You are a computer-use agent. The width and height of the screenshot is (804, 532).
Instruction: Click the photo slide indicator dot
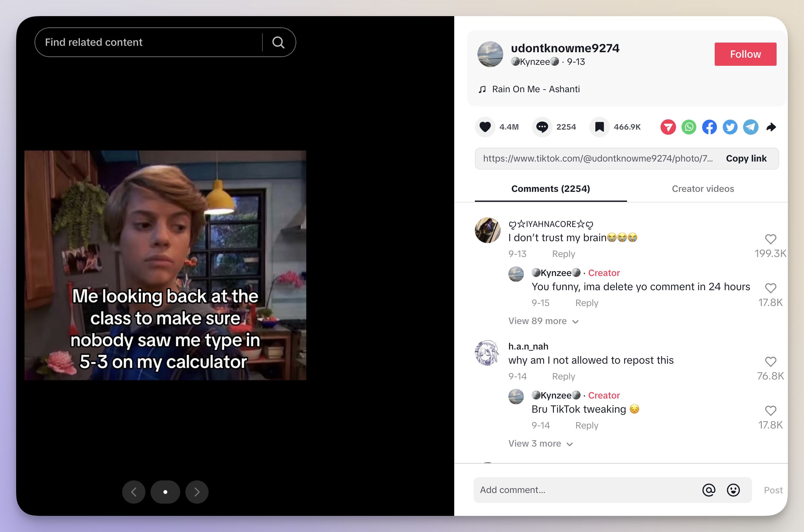[x=165, y=492]
